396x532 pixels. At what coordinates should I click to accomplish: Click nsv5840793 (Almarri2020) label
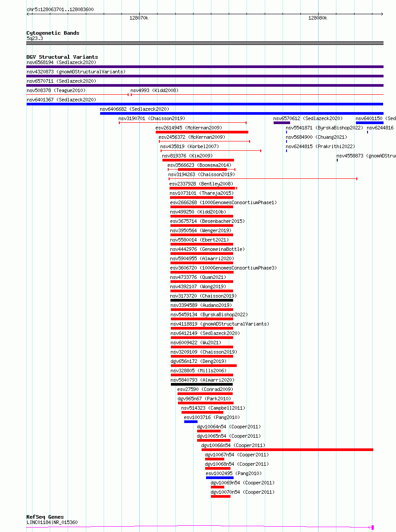pyautogui.click(x=202, y=380)
